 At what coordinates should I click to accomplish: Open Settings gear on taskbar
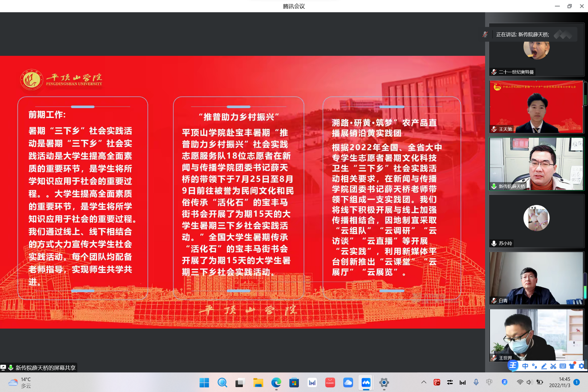[x=384, y=383]
